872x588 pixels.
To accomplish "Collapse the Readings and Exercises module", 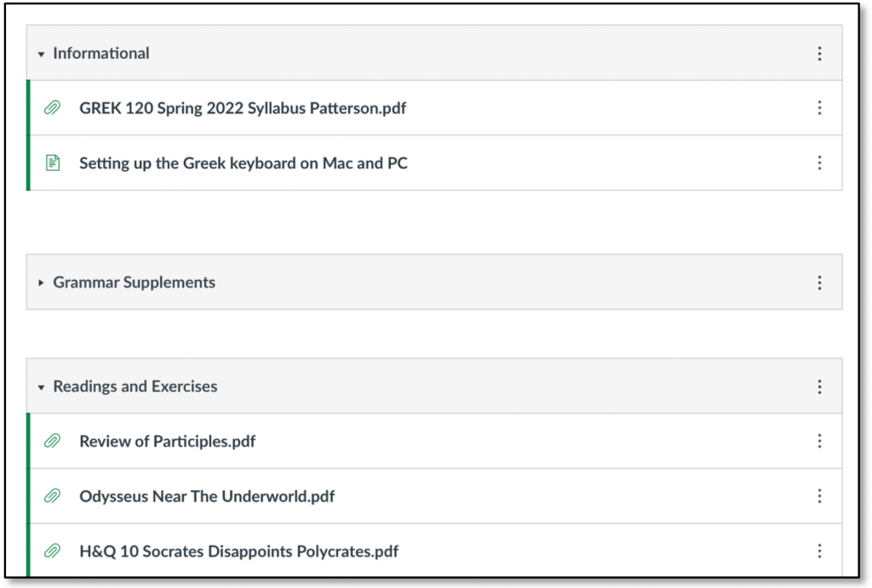I will pos(41,387).
